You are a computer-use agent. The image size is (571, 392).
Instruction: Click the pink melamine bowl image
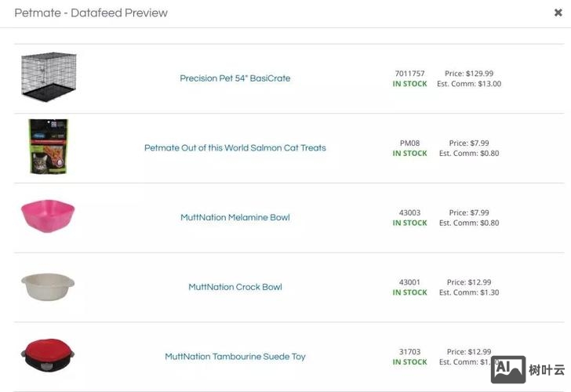(48, 216)
